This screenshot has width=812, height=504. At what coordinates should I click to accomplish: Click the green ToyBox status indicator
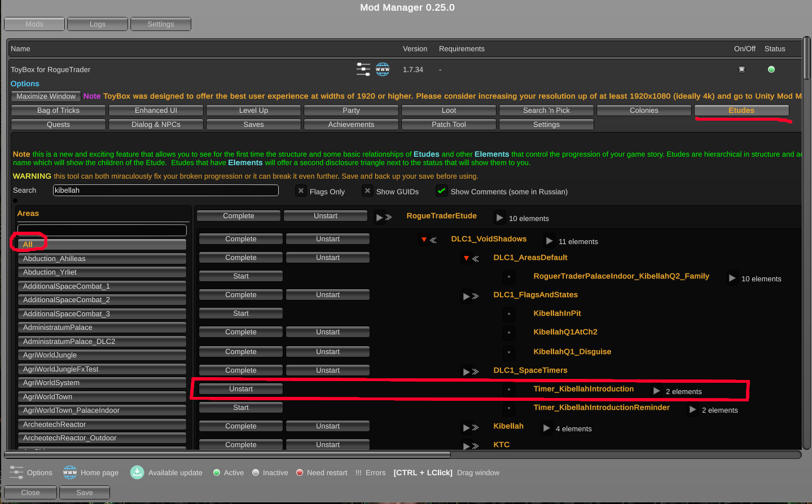coord(771,69)
